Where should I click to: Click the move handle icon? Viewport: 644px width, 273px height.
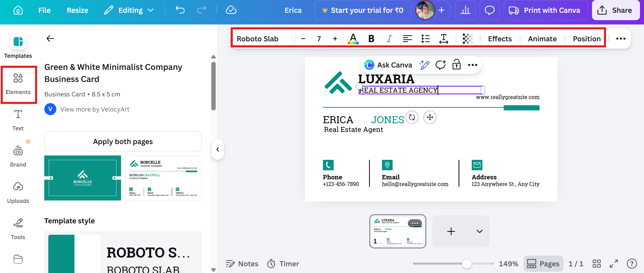click(x=430, y=117)
